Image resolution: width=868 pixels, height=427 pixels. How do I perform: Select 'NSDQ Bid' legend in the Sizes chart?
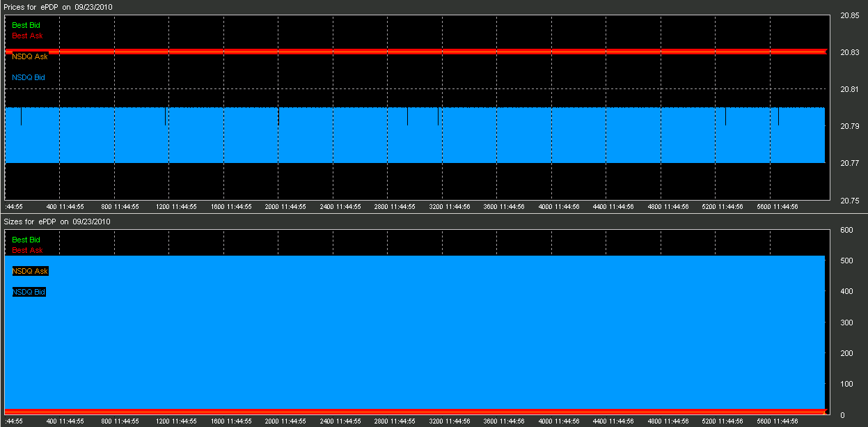coord(29,292)
